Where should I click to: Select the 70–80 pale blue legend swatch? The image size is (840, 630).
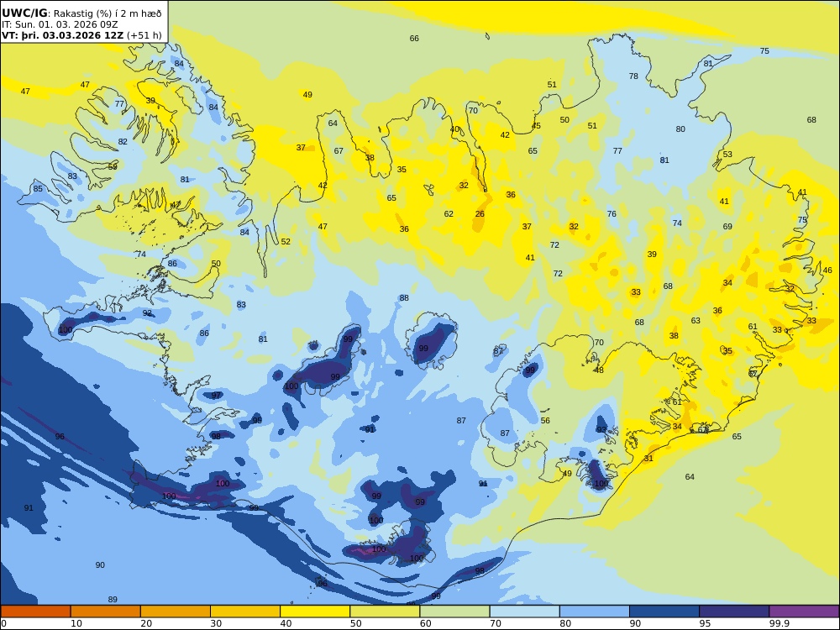525,612
